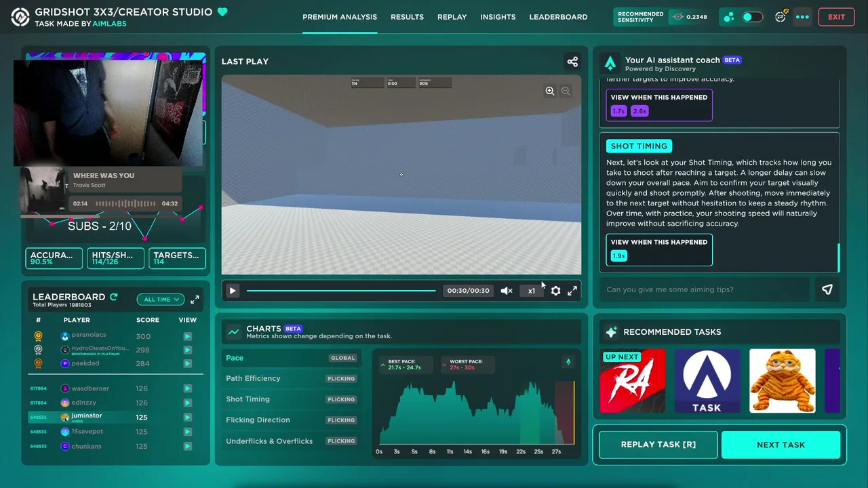
Task: Click the Best Pace indicator
Action: (x=406, y=365)
